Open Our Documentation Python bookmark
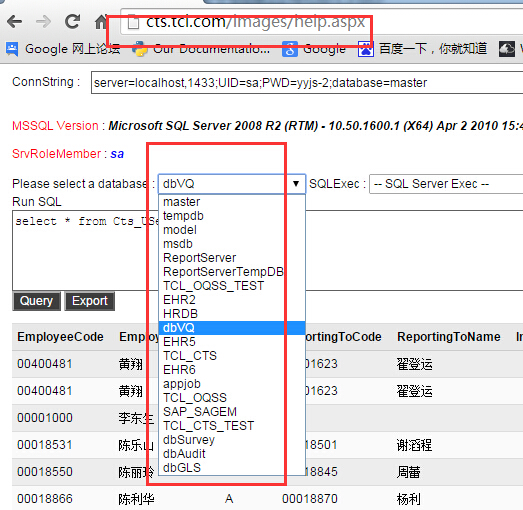This screenshot has height=510, width=523. [x=201, y=49]
